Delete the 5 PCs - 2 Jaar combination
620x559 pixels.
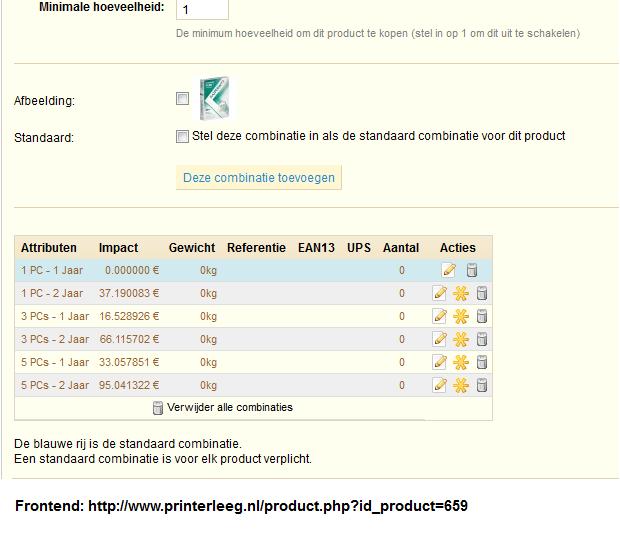tap(482, 385)
